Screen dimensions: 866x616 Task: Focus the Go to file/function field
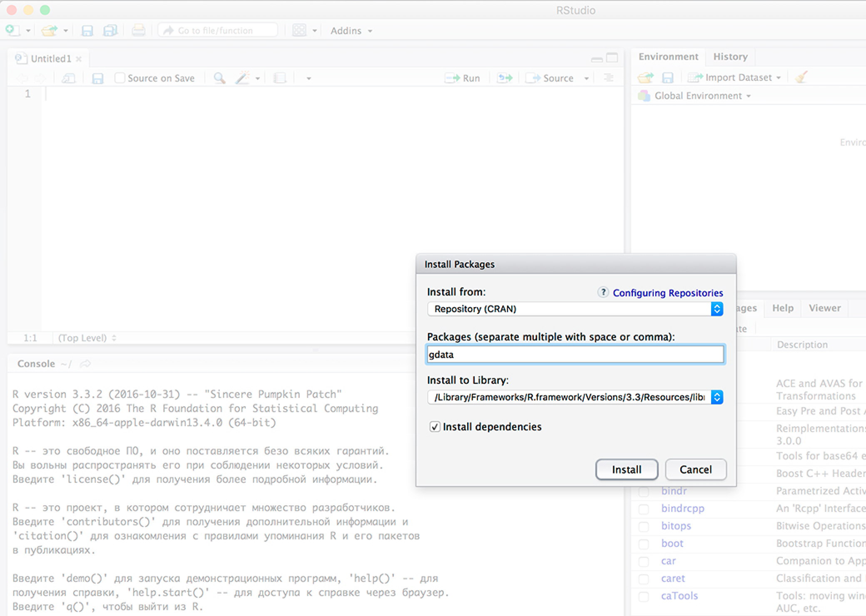click(x=218, y=30)
